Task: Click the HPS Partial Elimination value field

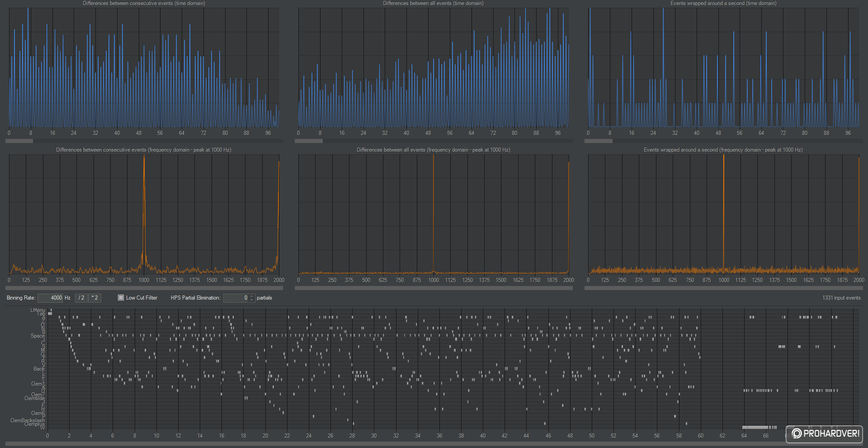Action: 236,298
